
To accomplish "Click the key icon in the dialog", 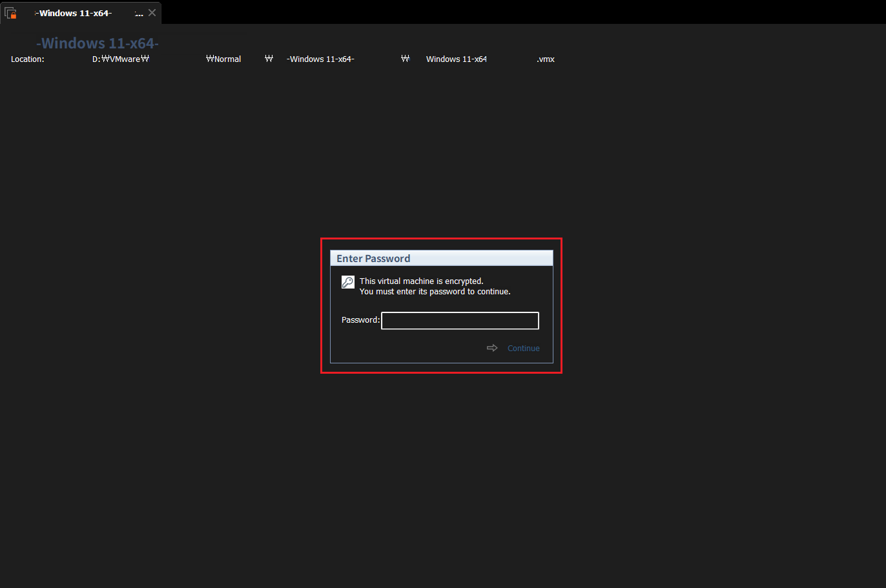I will 348,282.
